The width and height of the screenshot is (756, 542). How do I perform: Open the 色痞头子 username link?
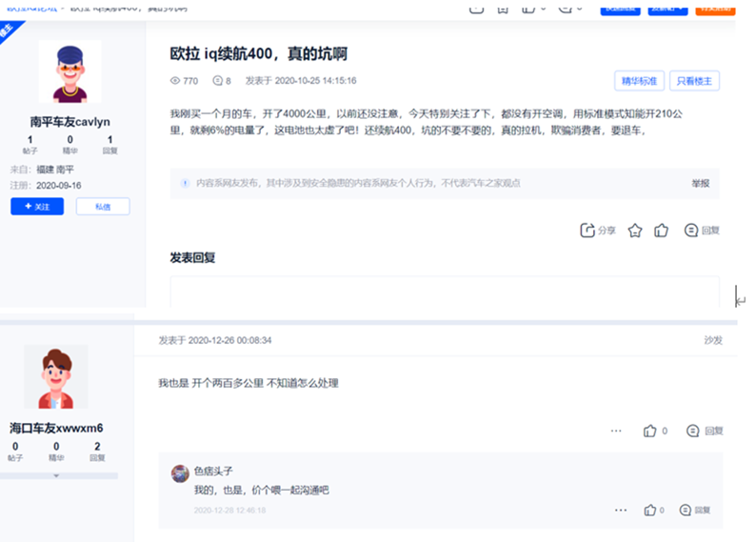[213, 472]
